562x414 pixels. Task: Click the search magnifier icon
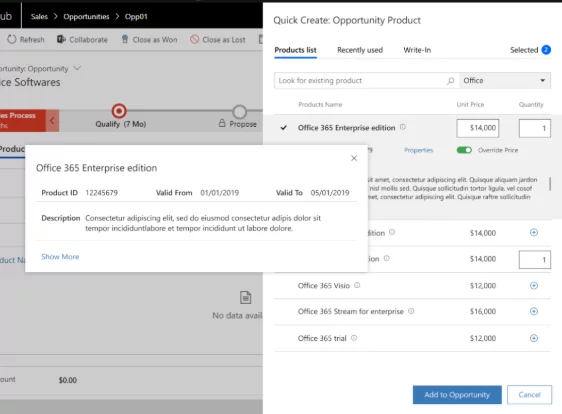[x=451, y=81]
